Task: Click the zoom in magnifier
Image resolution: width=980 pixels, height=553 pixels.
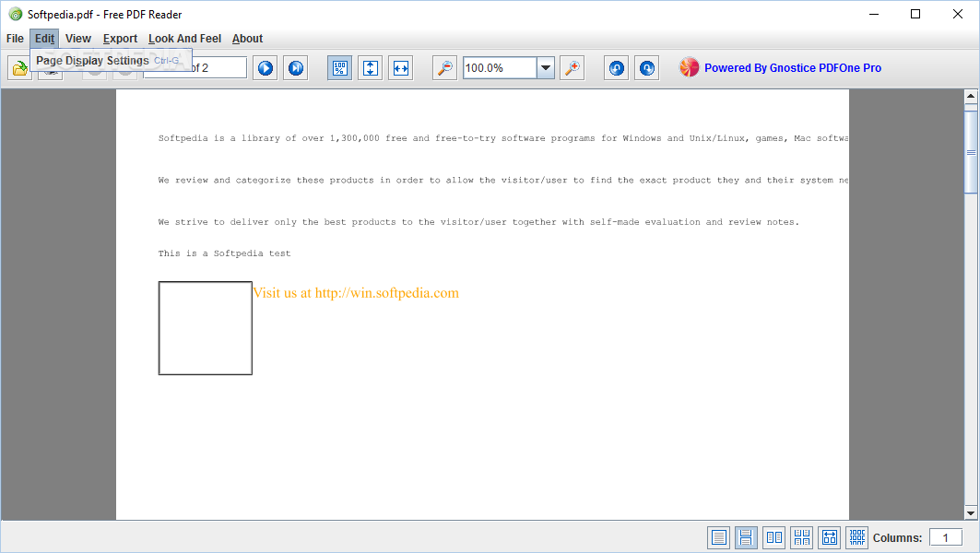Action: tap(572, 68)
